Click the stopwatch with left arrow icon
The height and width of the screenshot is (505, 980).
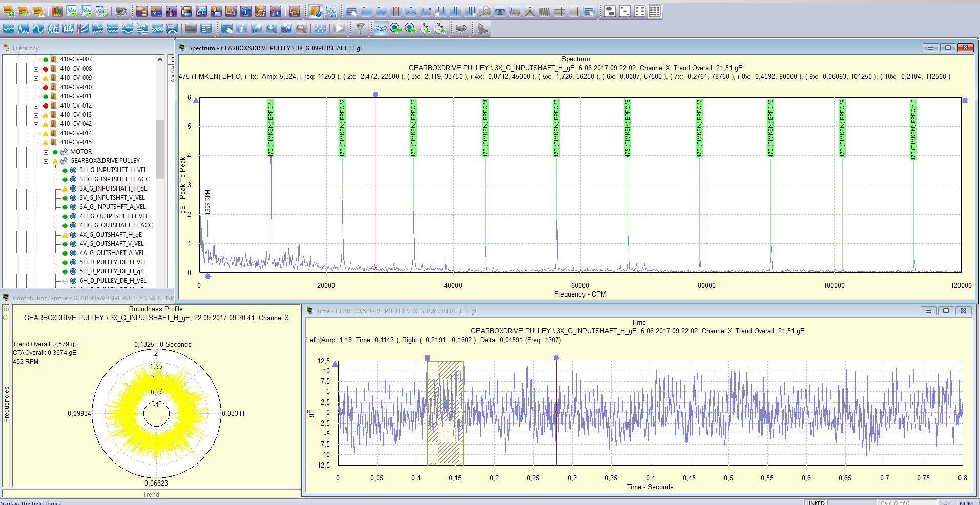pyautogui.click(x=425, y=28)
